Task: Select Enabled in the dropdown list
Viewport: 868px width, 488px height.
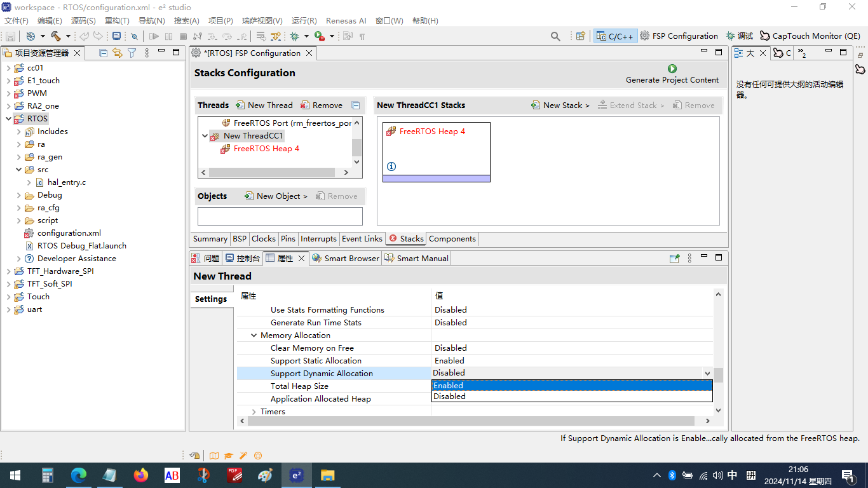Action: point(572,386)
